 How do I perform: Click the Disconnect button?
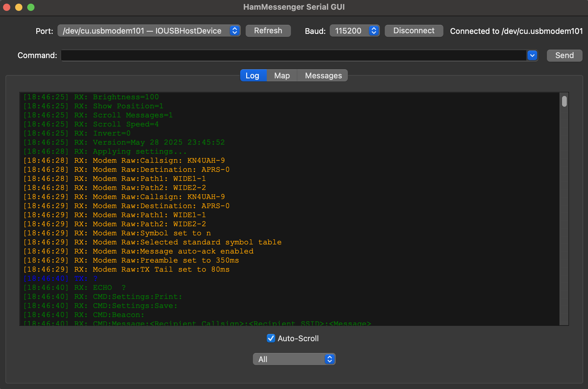[x=414, y=31]
